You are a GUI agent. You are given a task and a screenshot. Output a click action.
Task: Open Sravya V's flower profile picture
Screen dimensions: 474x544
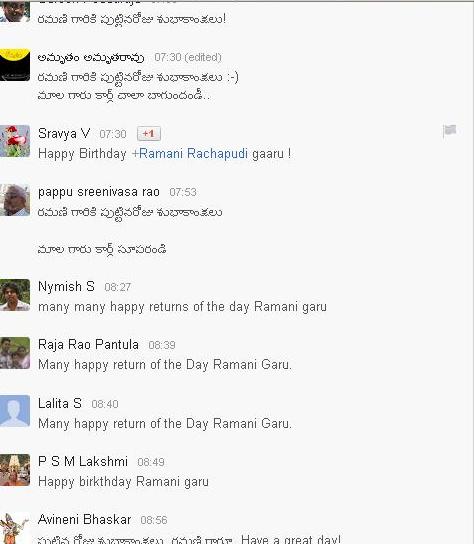tap(15, 141)
